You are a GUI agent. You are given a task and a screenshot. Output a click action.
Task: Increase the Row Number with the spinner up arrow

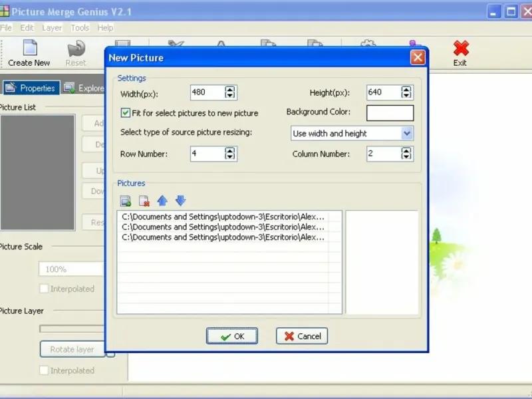tap(229, 150)
